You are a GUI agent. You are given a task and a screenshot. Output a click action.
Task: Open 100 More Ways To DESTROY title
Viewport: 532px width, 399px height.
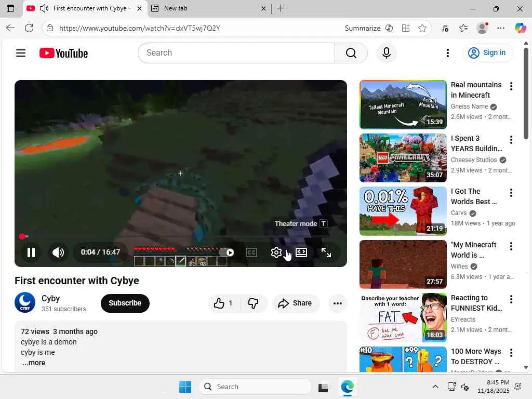[476, 356]
